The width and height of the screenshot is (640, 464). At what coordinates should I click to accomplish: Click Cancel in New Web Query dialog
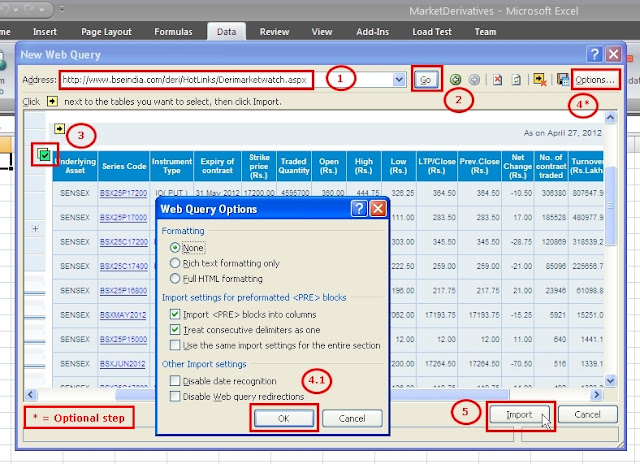pos(587,415)
